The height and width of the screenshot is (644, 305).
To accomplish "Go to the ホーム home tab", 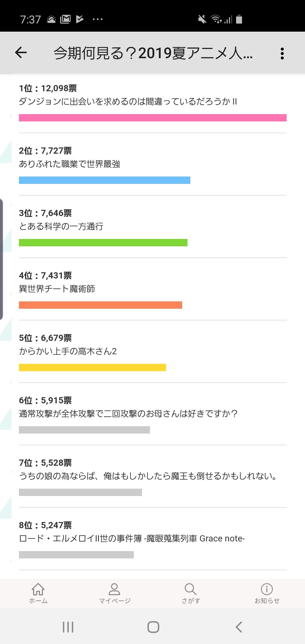I will [38, 593].
